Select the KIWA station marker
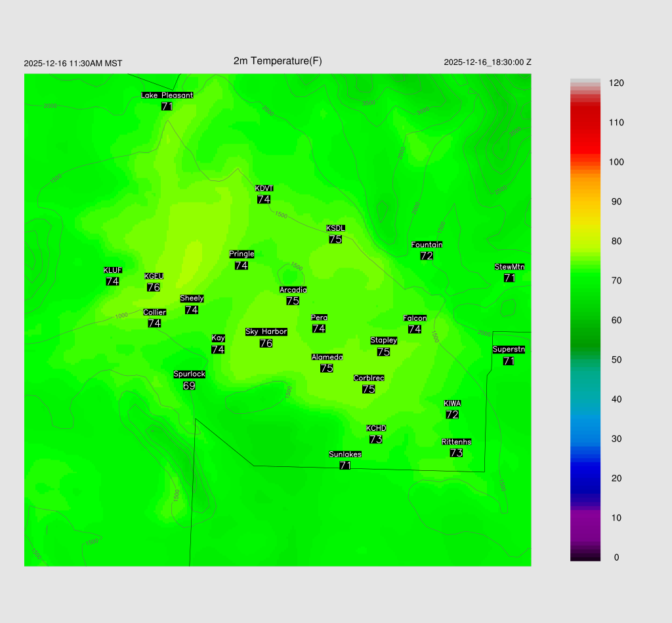672x623 pixels. (x=452, y=409)
